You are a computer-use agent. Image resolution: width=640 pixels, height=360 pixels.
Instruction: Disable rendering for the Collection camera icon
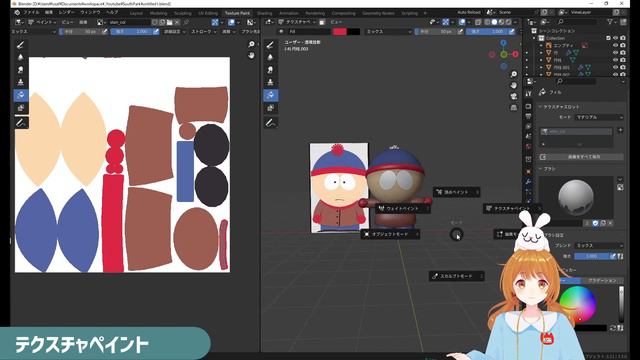pos(623,38)
